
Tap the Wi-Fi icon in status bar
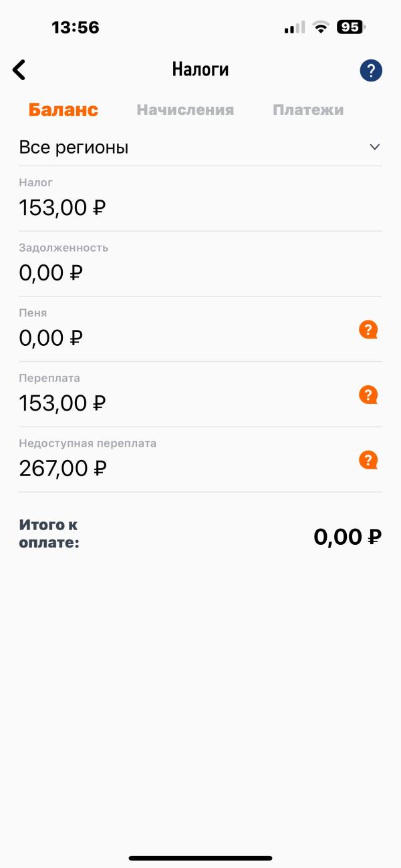(321, 27)
